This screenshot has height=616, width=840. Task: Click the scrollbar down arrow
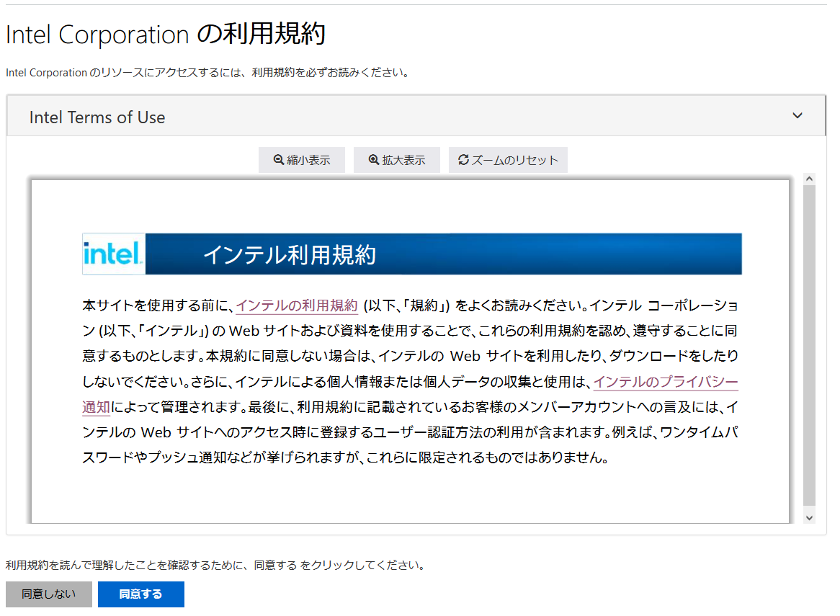coord(810,518)
